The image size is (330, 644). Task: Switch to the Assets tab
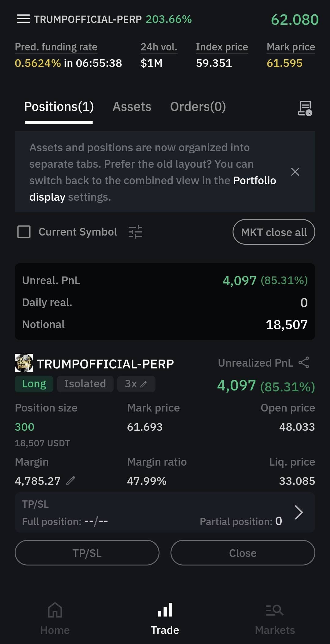pyautogui.click(x=132, y=107)
